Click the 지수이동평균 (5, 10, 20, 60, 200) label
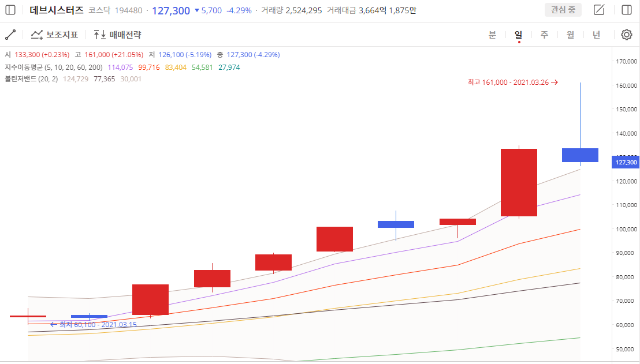The image size is (640, 364). point(54,67)
